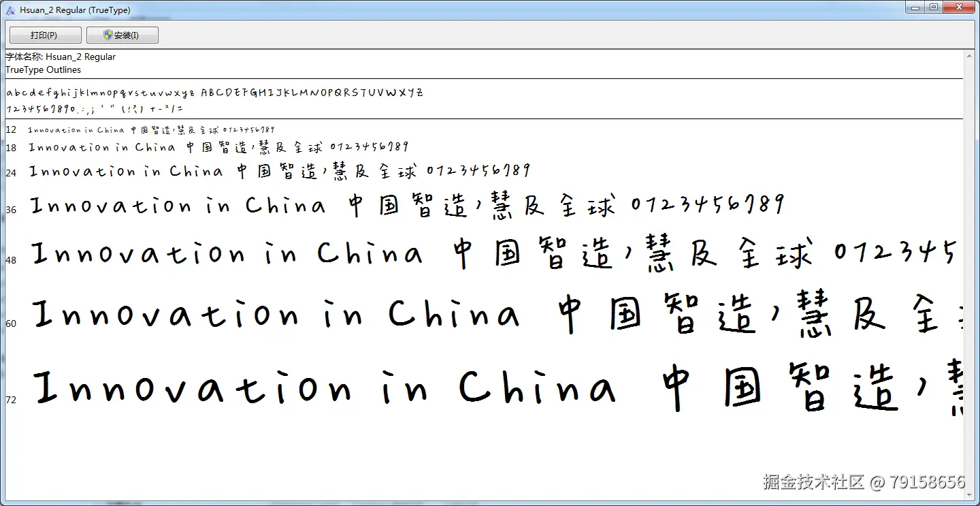The height and width of the screenshot is (506, 980).
Task: Click the 72-point Innovation in China sample
Action: pos(498,388)
